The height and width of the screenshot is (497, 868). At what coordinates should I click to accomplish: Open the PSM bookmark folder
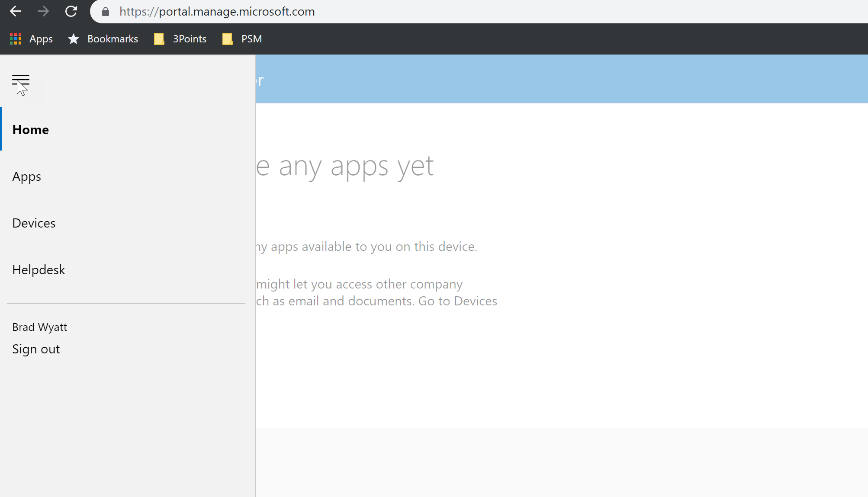242,39
